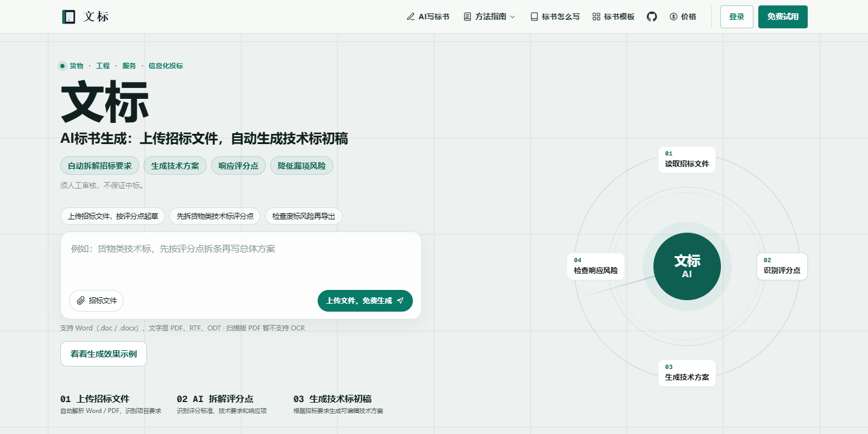This screenshot has width=868, height=434.
Task: Go to 标书怎么写 page
Action: tap(555, 17)
